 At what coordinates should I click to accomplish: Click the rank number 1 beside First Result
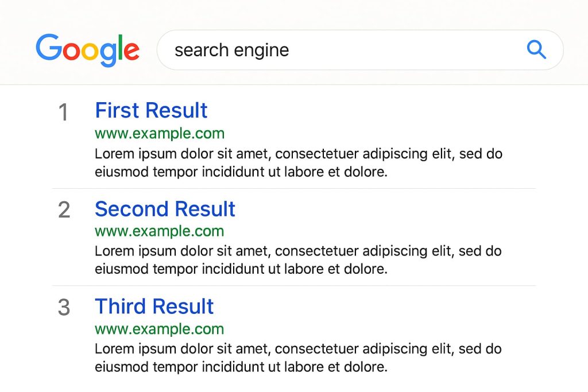click(x=64, y=112)
